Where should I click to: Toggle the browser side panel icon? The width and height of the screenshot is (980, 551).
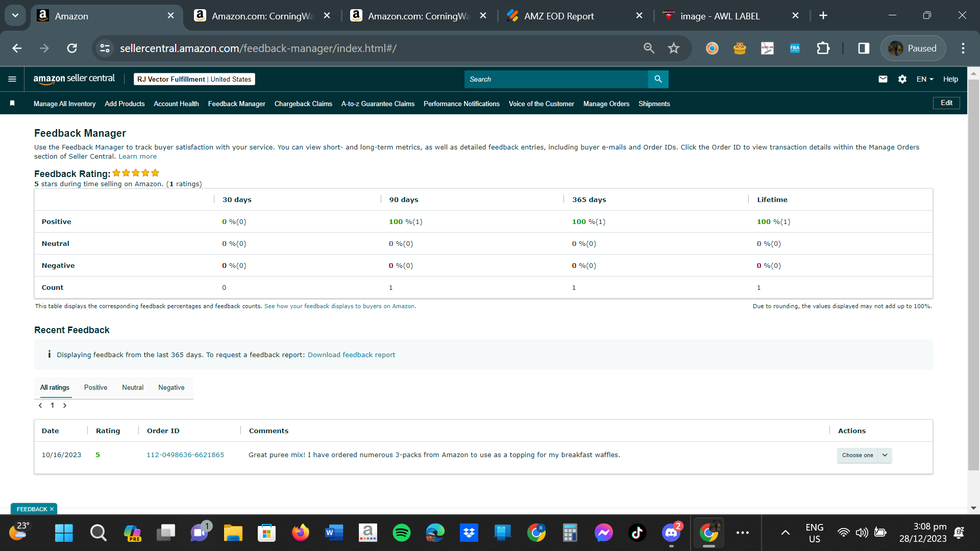tap(864, 48)
